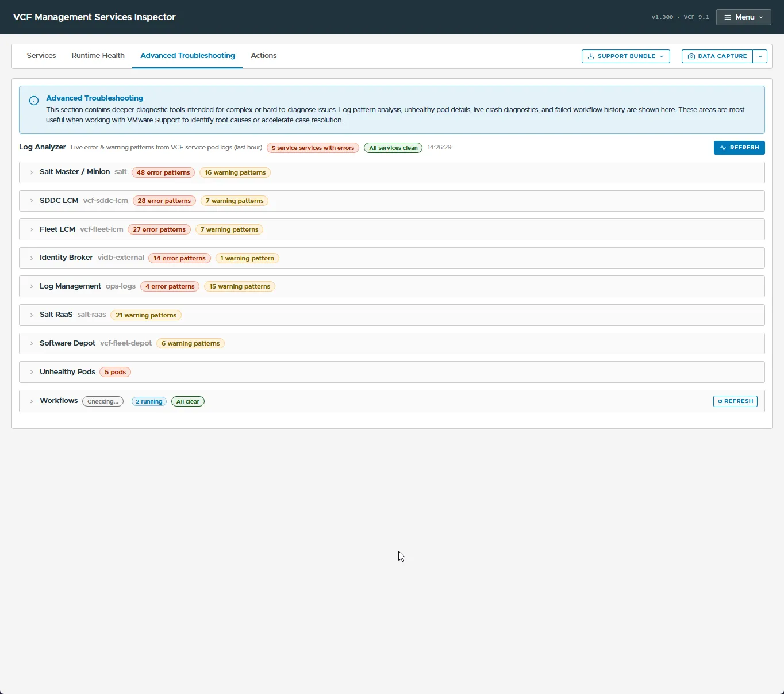
Task: Open the Actions tab
Action: click(x=263, y=56)
